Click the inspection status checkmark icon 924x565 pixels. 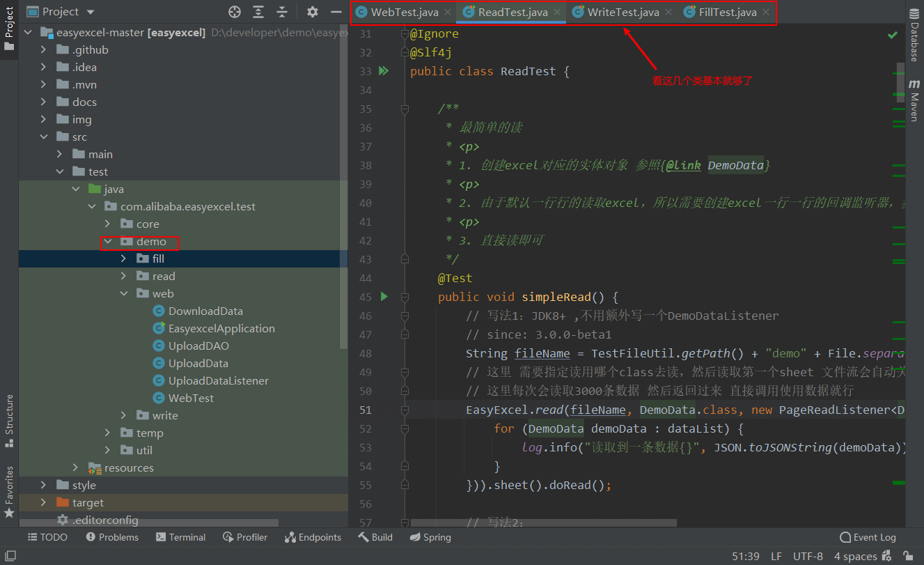pyautogui.click(x=892, y=34)
